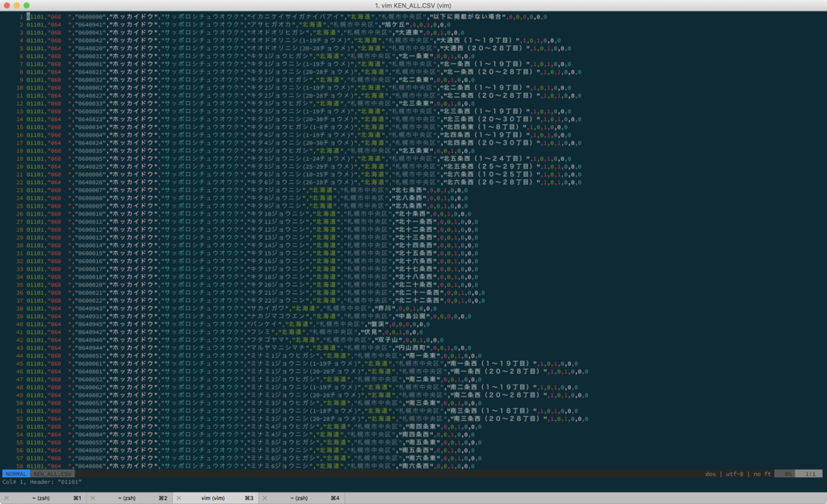The height and width of the screenshot is (504, 827).
Task: Select the vim (vim) ⌘3 tab
Action: coord(215,498)
